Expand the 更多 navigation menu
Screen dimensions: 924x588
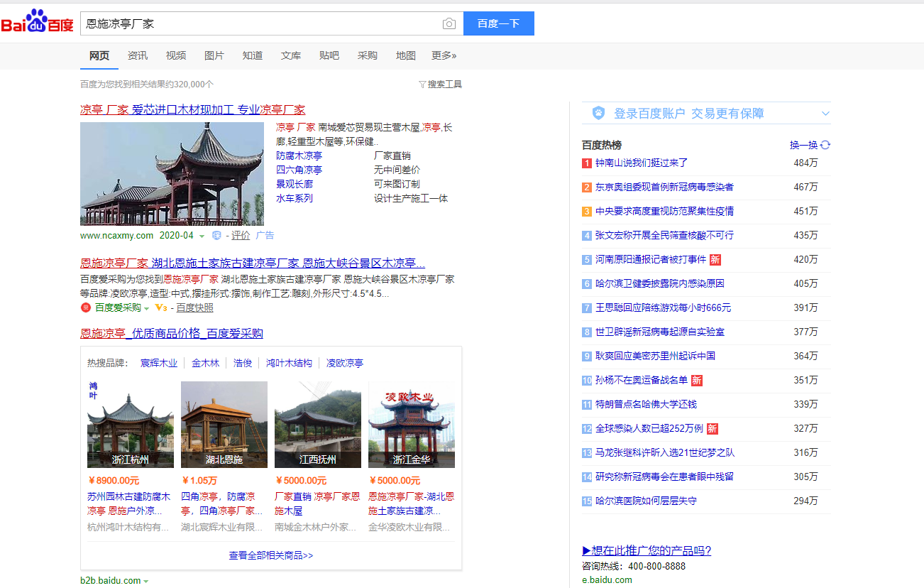444,55
